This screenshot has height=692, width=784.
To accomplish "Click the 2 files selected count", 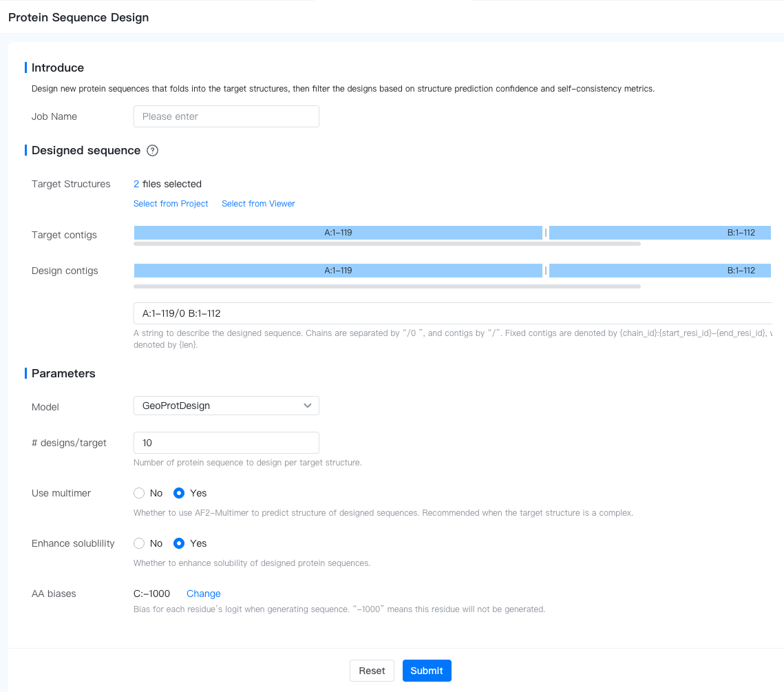I will [136, 184].
